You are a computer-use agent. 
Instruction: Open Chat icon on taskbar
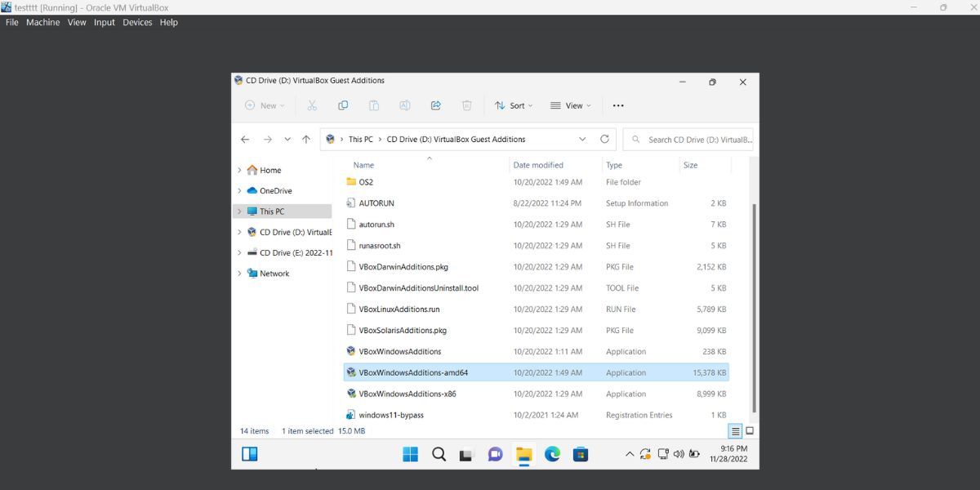pos(495,454)
